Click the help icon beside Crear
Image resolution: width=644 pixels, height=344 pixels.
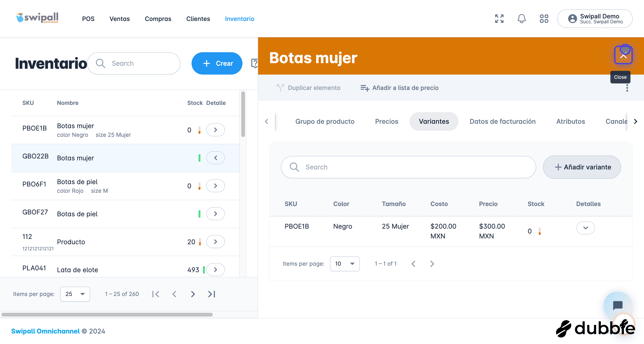pyautogui.click(x=254, y=63)
